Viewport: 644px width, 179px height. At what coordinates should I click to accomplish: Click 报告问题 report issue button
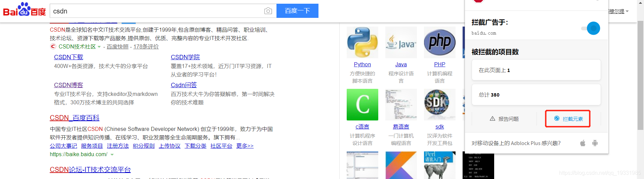(504, 119)
